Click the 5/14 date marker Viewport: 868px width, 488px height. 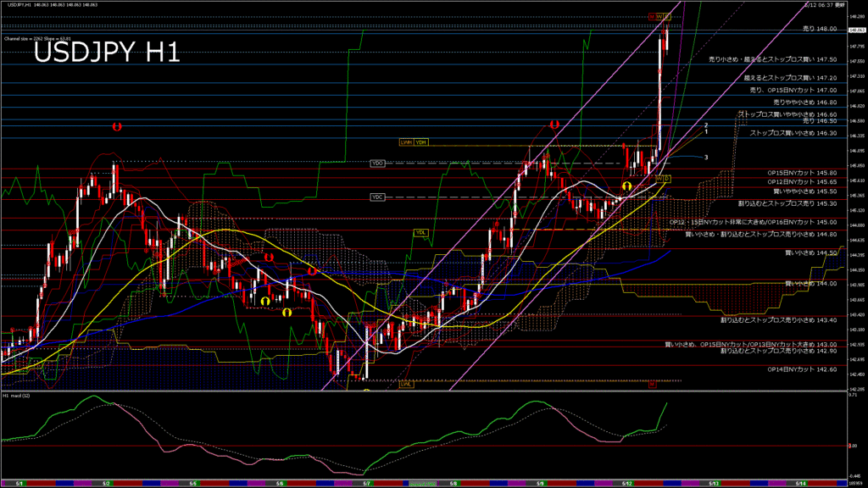[800, 484]
